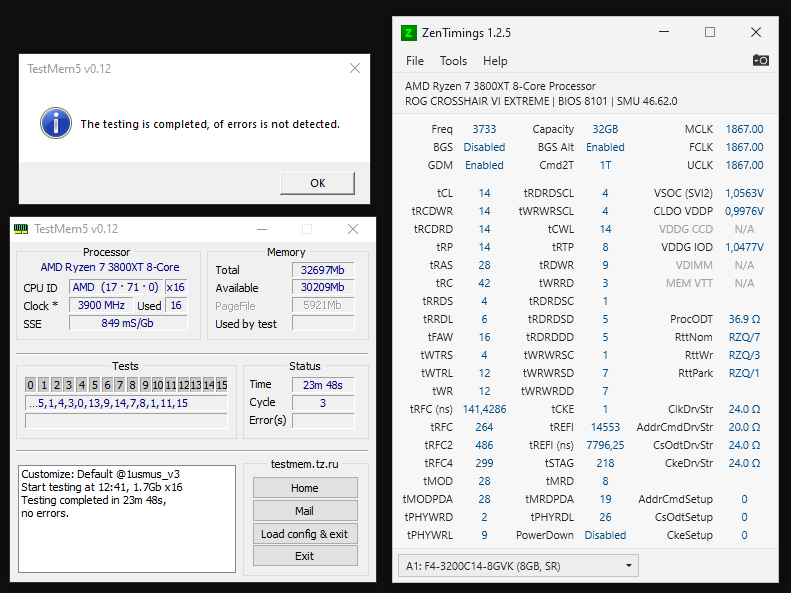791x593 pixels.
Task: Select test number 0 box
Action: click(30, 385)
